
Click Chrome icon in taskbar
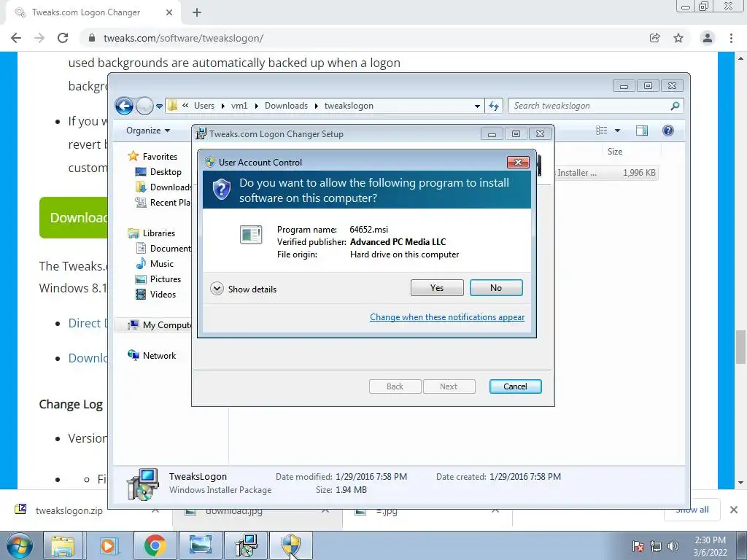tap(155, 545)
